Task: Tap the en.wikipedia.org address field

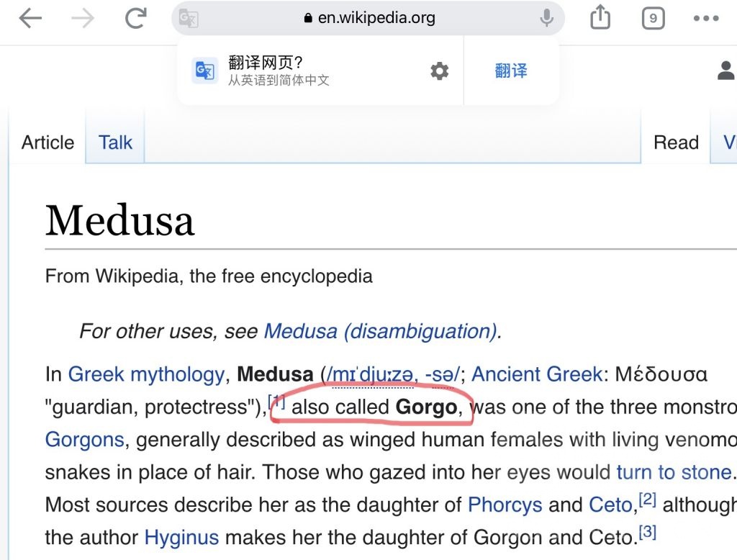Action: (x=371, y=18)
